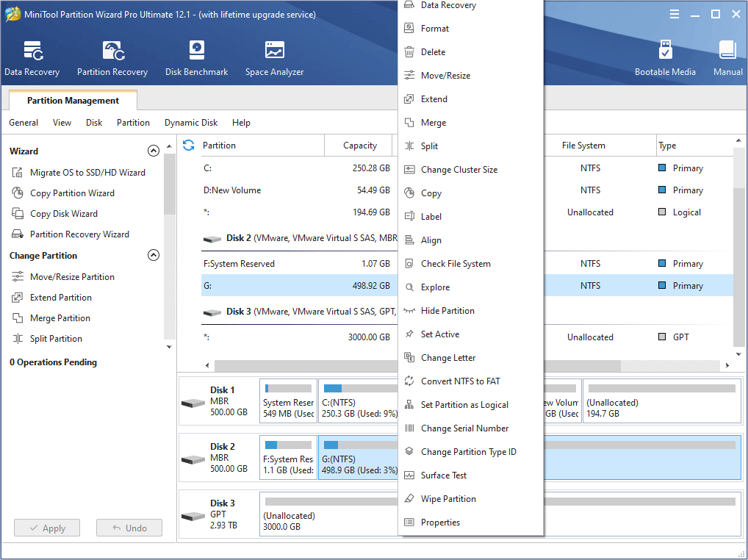The height and width of the screenshot is (560, 748).
Task: Collapse the Change Partition section chevron
Action: [x=153, y=255]
